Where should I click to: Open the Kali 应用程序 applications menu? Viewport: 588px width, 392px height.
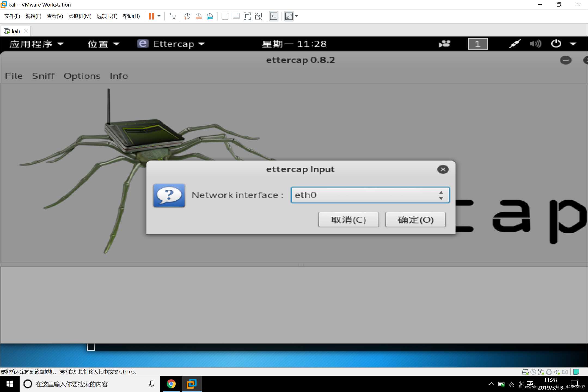[x=36, y=44]
